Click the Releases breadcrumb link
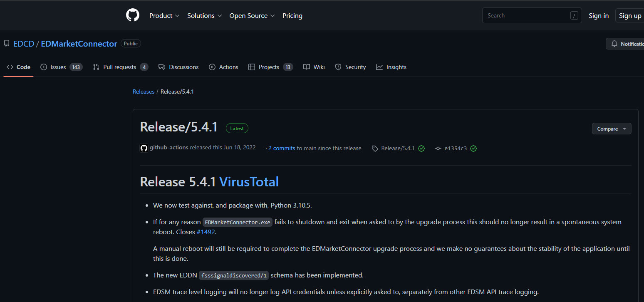Image resolution: width=644 pixels, height=302 pixels. click(144, 92)
